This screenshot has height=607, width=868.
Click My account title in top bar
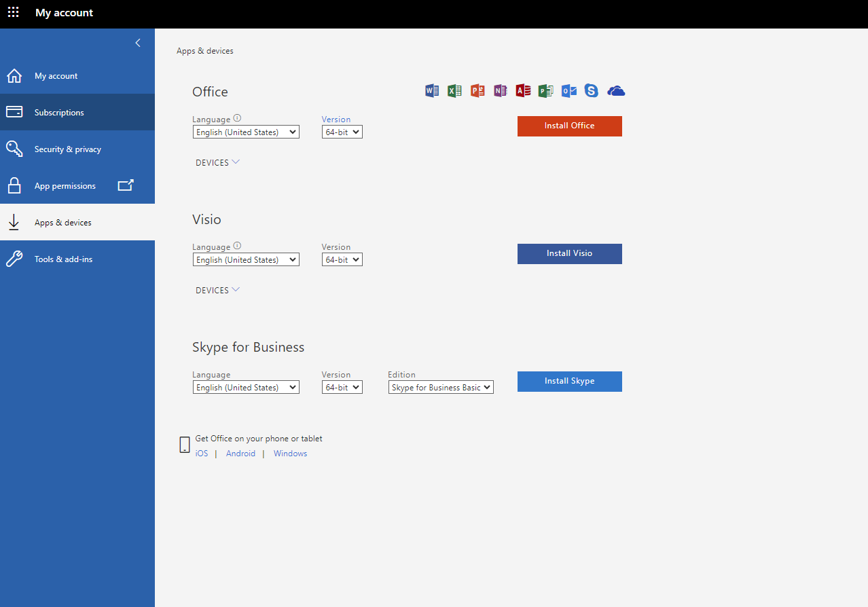point(65,13)
